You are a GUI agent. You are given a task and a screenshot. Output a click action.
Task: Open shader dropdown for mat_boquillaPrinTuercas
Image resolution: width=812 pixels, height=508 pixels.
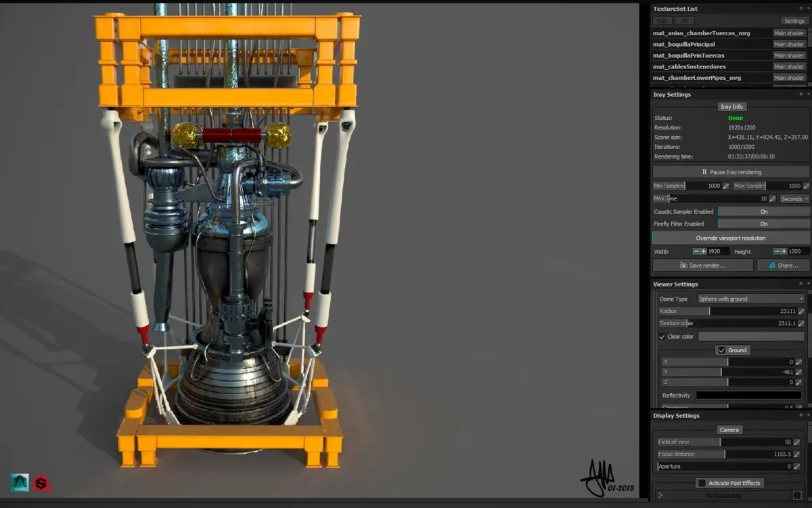[789, 56]
